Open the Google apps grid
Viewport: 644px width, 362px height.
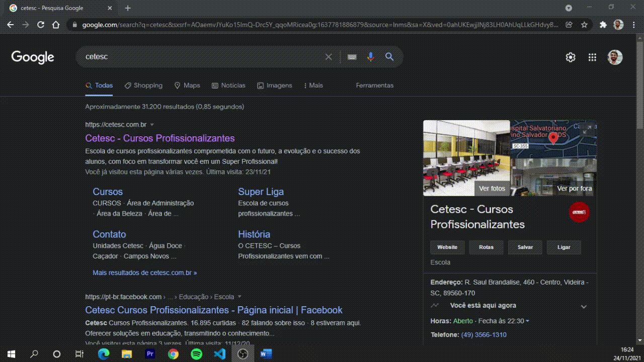[592, 57]
